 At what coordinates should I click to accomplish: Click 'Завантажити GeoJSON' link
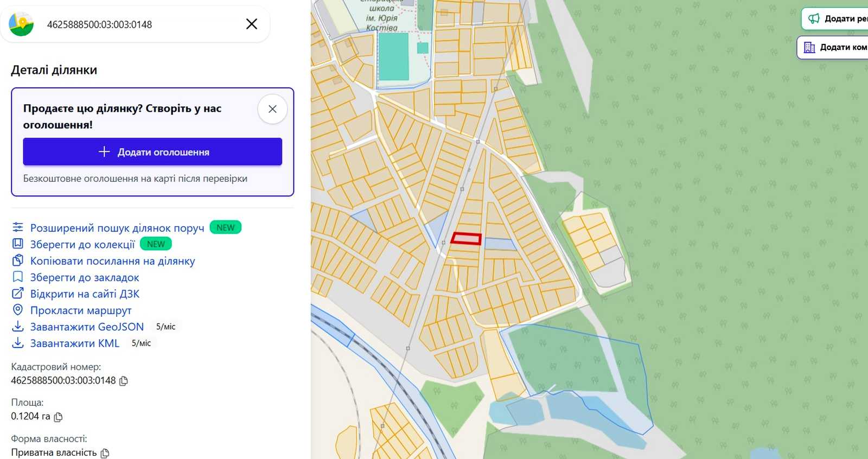(x=87, y=327)
